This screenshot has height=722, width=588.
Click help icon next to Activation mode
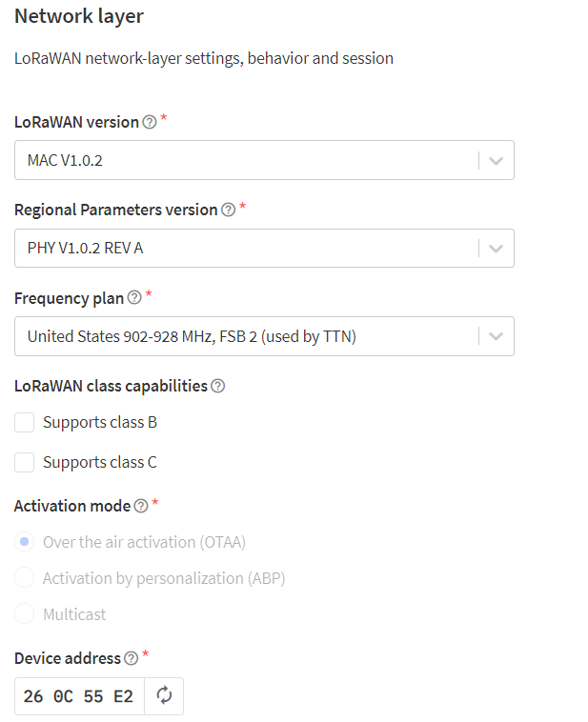pyautogui.click(x=141, y=506)
